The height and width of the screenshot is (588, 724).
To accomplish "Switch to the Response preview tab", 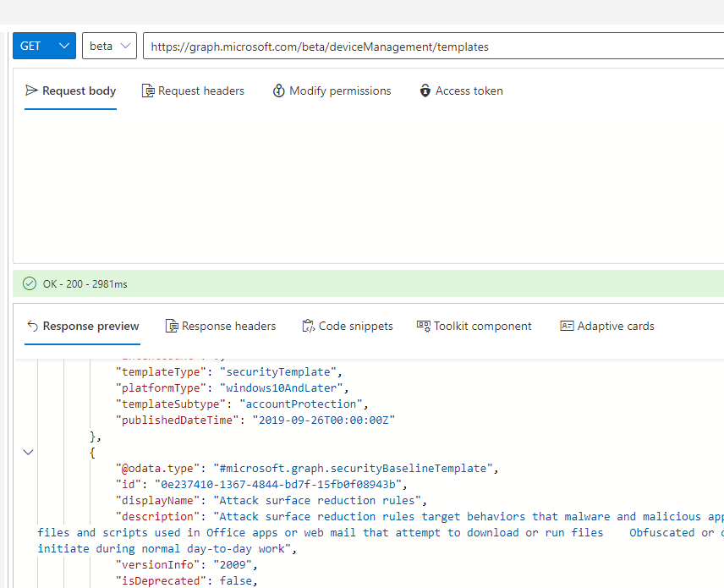I will pos(82,326).
